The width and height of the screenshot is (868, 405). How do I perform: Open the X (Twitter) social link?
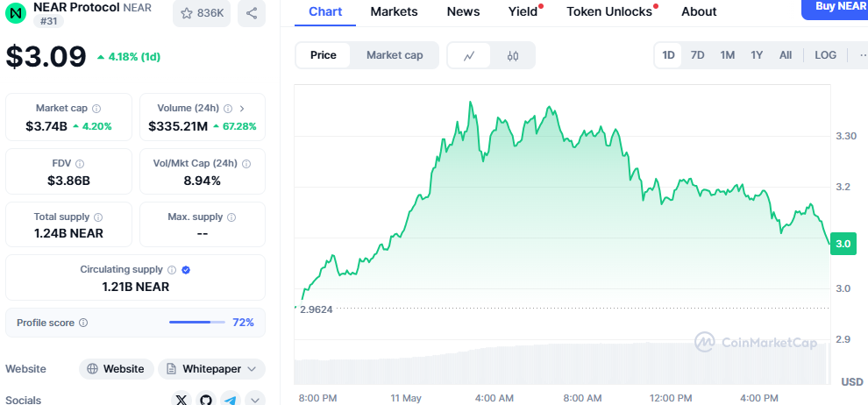click(181, 400)
